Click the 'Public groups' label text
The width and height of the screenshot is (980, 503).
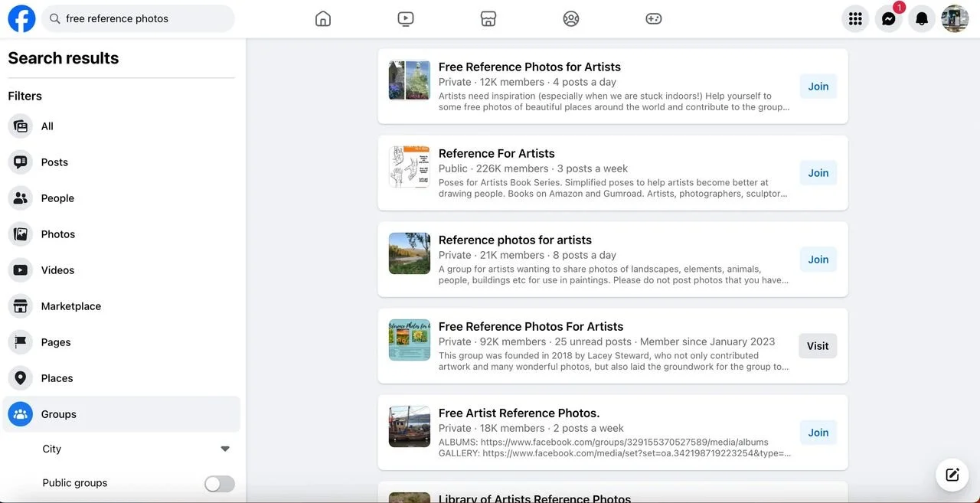pos(75,483)
